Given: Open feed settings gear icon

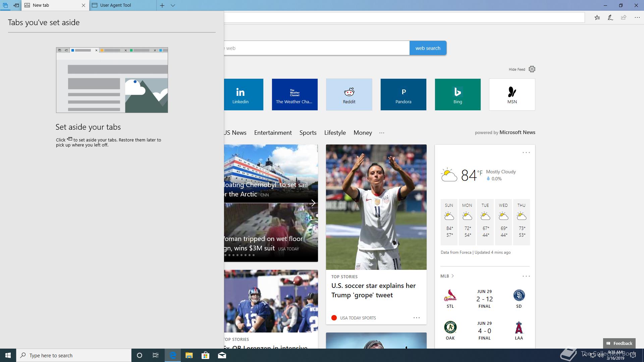Looking at the screenshot, I should (532, 69).
